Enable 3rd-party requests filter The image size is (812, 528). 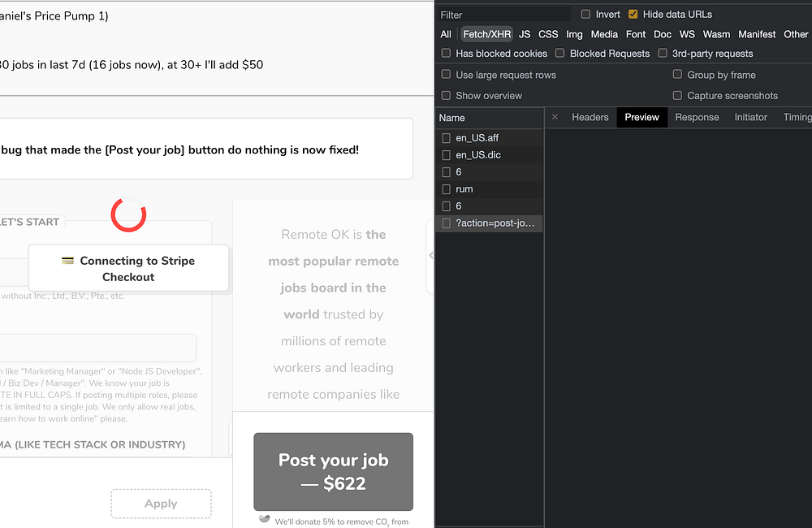[x=663, y=53]
